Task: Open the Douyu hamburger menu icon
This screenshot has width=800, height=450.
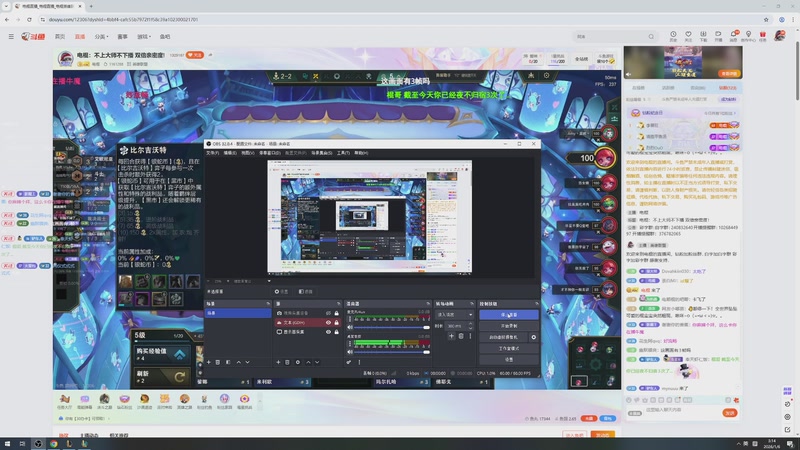Action: coord(11,37)
